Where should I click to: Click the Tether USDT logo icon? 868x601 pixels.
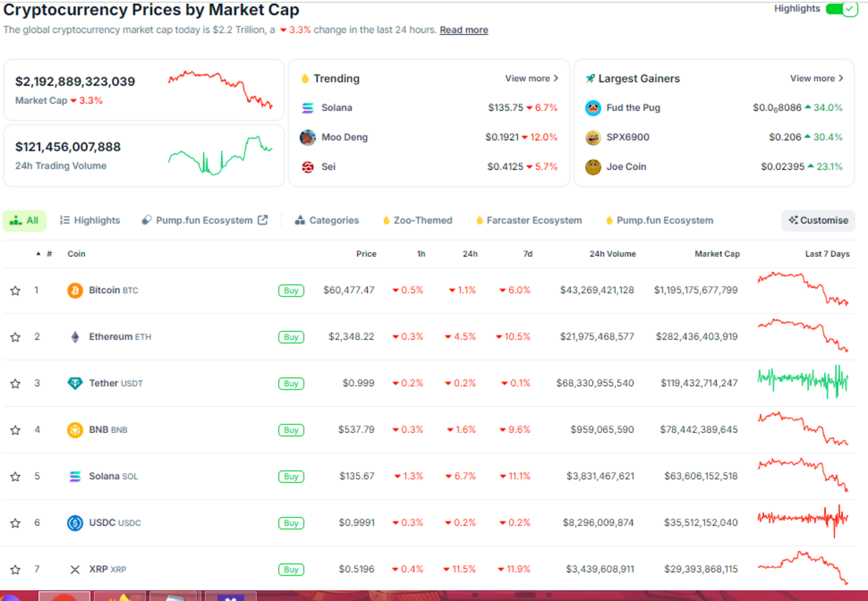pos(75,384)
